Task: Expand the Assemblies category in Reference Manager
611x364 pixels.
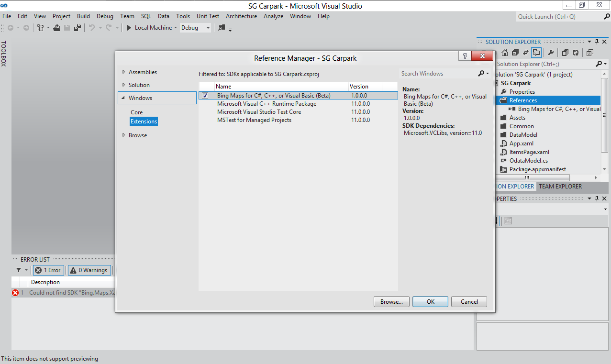Action: click(x=124, y=72)
